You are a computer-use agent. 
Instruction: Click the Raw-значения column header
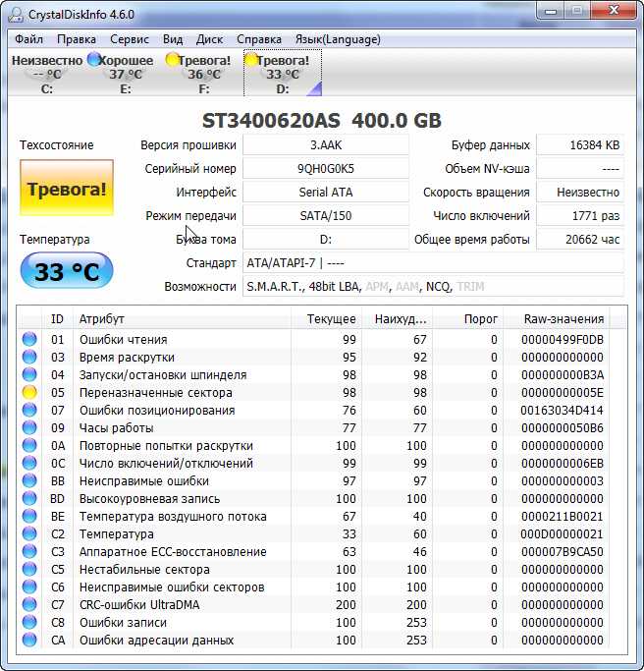(x=564, y=319)
